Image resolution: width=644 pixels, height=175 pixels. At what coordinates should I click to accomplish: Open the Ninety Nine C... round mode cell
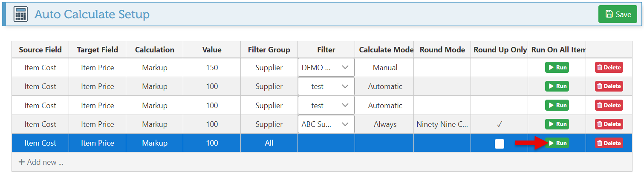point(442,124)
